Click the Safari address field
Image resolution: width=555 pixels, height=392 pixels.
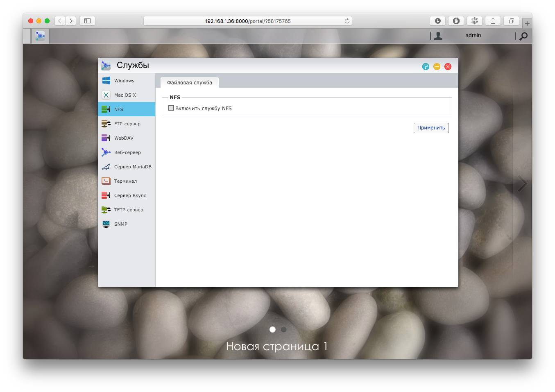click(248, 21)
